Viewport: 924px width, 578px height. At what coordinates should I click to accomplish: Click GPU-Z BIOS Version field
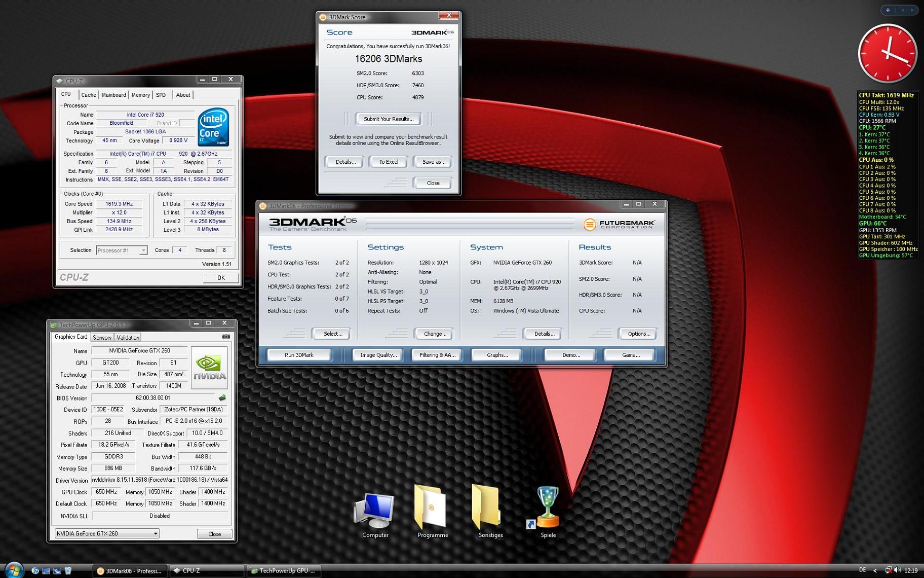[x=153, y=398]
